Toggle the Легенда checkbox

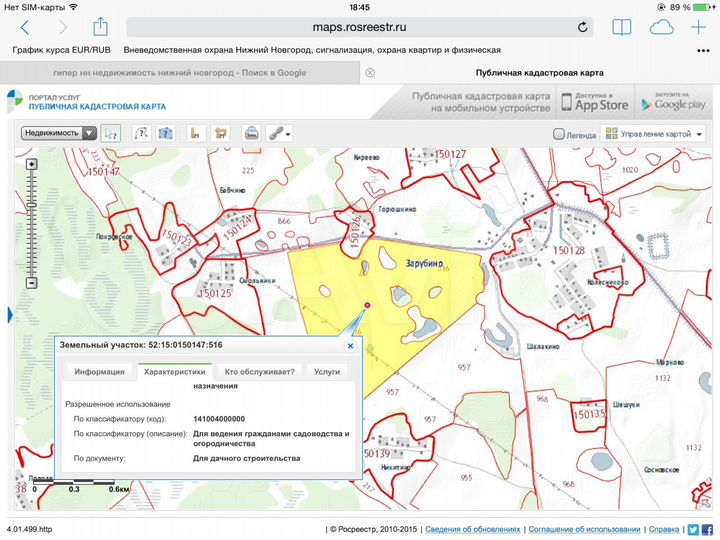click(x=559, y=134)
